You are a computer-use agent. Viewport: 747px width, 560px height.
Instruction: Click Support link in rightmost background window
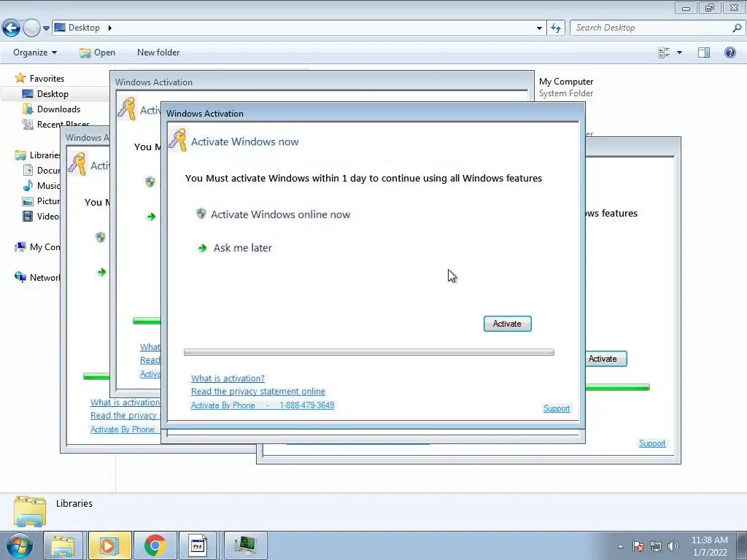pos(651,443)
